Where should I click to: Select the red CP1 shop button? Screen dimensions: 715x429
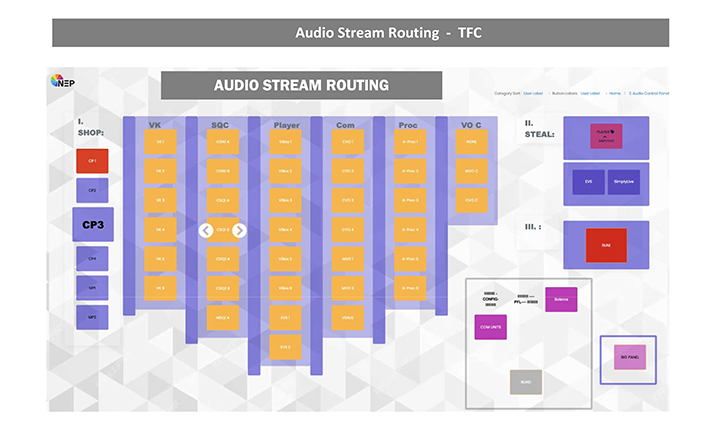point(92,161)
